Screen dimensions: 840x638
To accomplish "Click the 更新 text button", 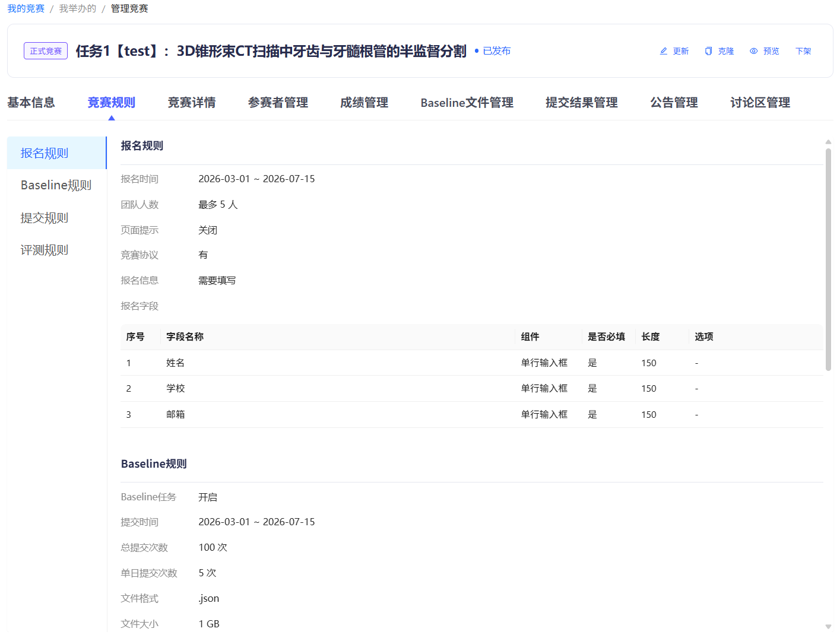I will (x=681, y=51).
